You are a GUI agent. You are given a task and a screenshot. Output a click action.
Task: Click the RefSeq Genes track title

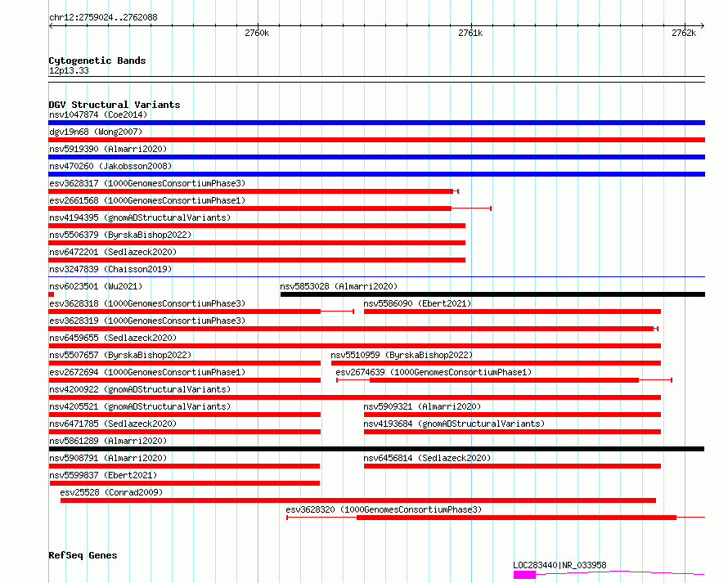point(83,555)
